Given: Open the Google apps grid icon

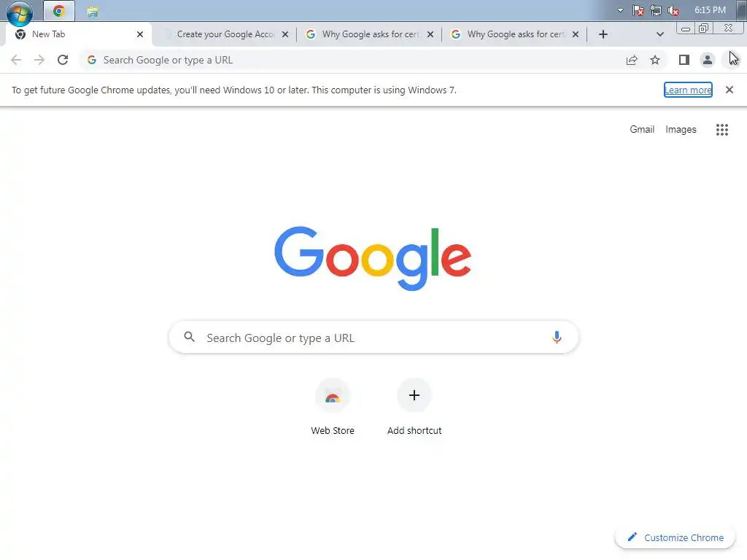Looking at the screenshot, I should (721, 130).
